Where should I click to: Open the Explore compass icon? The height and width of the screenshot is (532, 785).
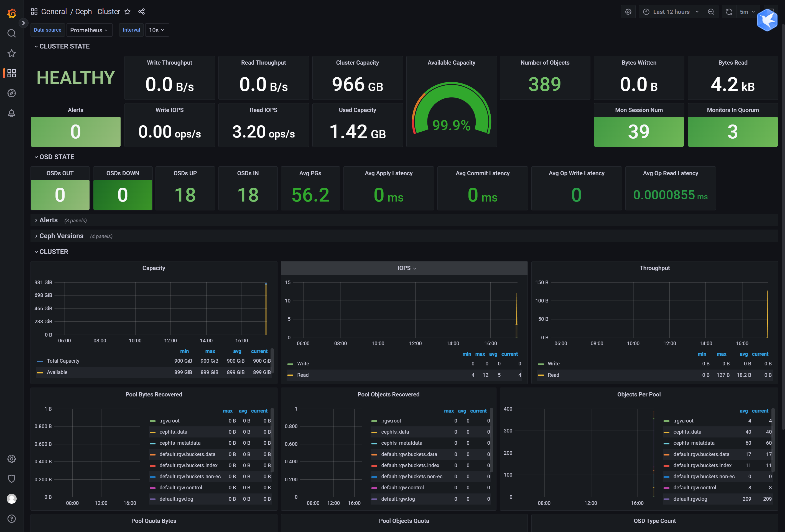pos(11,93)
